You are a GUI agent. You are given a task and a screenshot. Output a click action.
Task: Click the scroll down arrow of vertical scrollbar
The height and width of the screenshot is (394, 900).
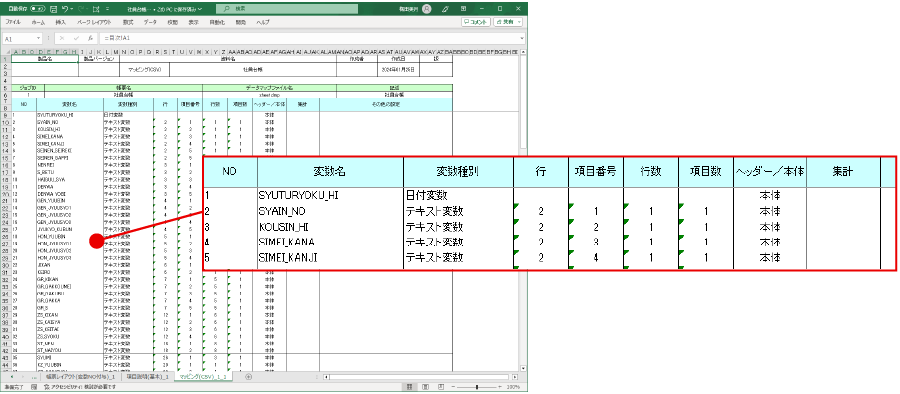click(x=523, y=369)
